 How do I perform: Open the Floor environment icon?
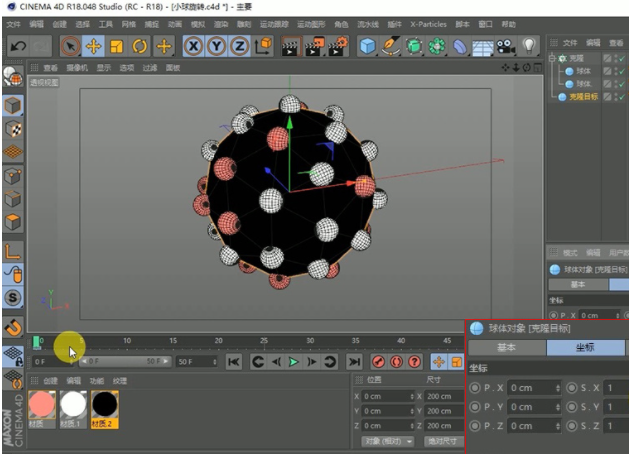pos(483,48)
